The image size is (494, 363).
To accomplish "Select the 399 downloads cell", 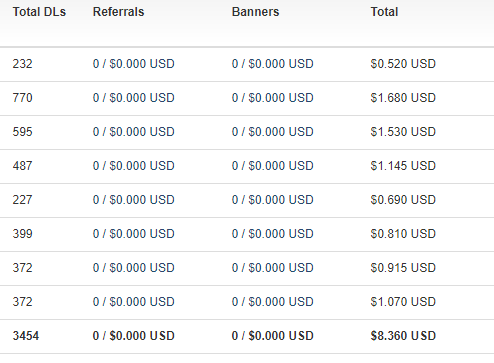I will coord(22,234).
